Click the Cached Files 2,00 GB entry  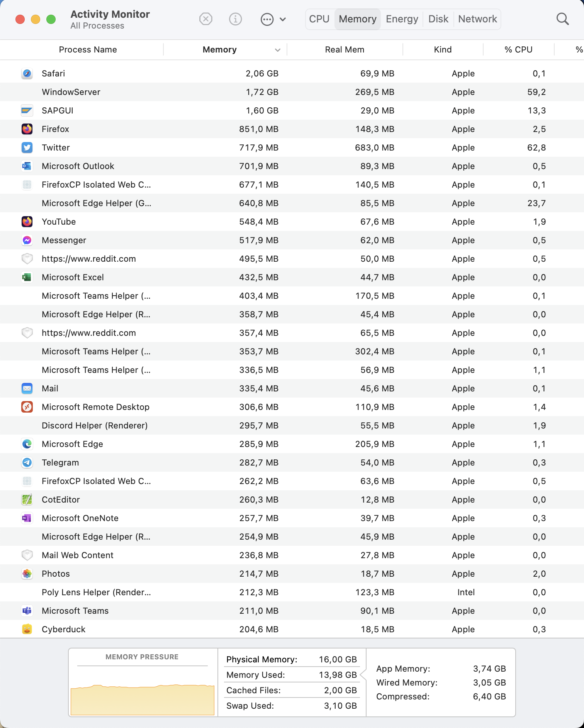click(x=292, y=690)
